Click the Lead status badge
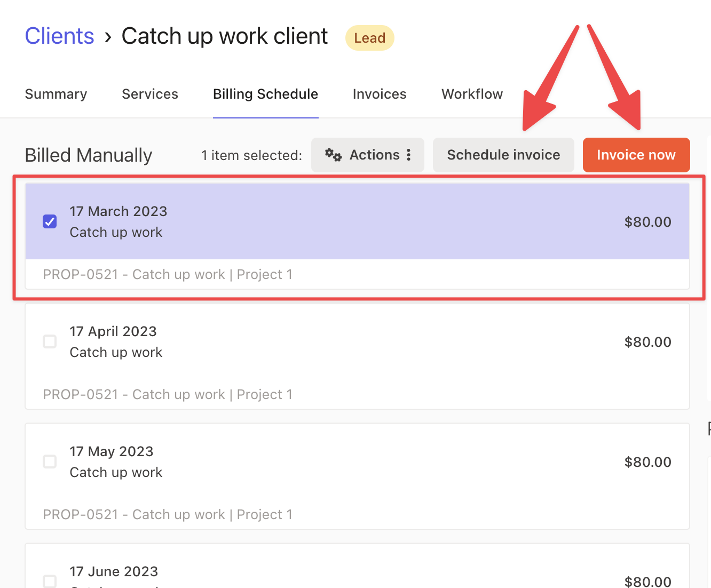 pos(370,38)
